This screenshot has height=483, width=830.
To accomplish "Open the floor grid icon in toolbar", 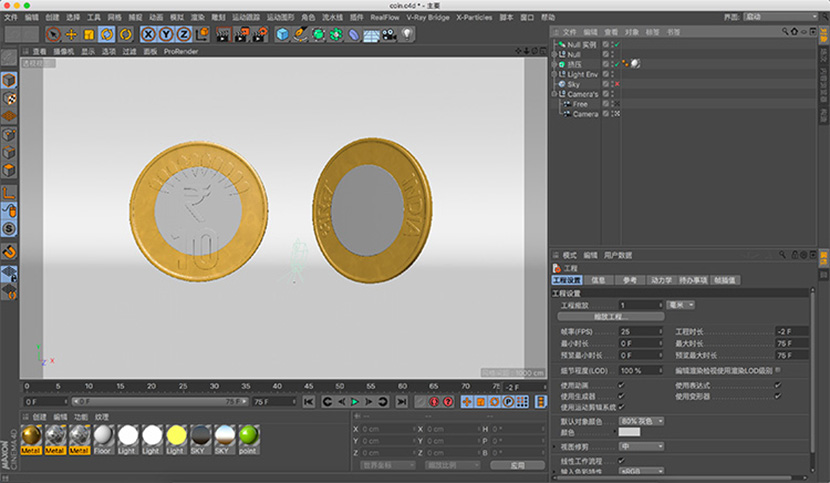I will 371,34.
